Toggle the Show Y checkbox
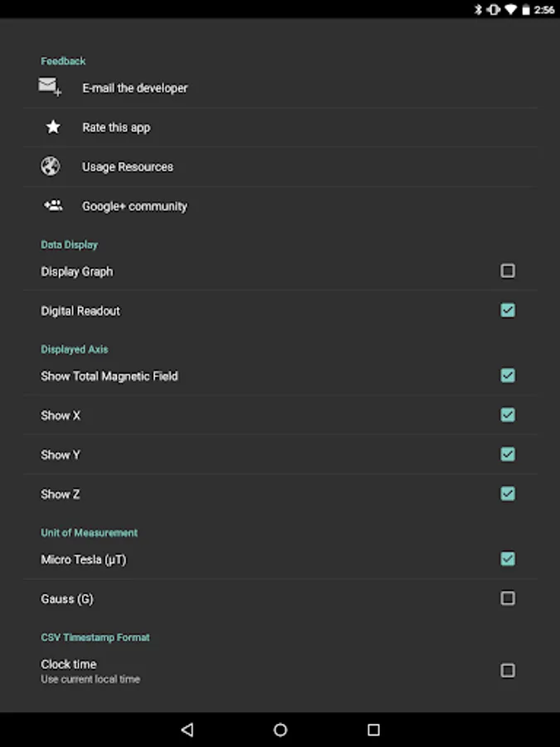 (x=508, y=454)
